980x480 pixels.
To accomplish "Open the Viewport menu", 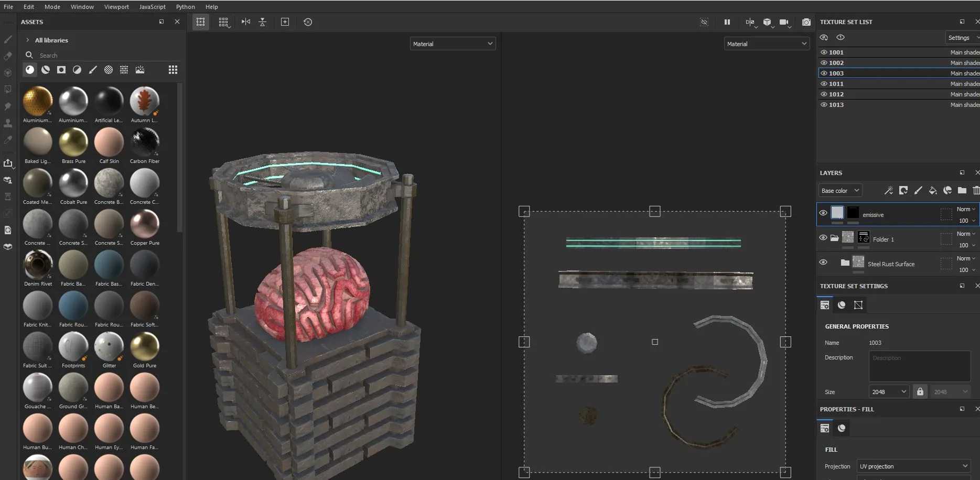I will 116,7.
